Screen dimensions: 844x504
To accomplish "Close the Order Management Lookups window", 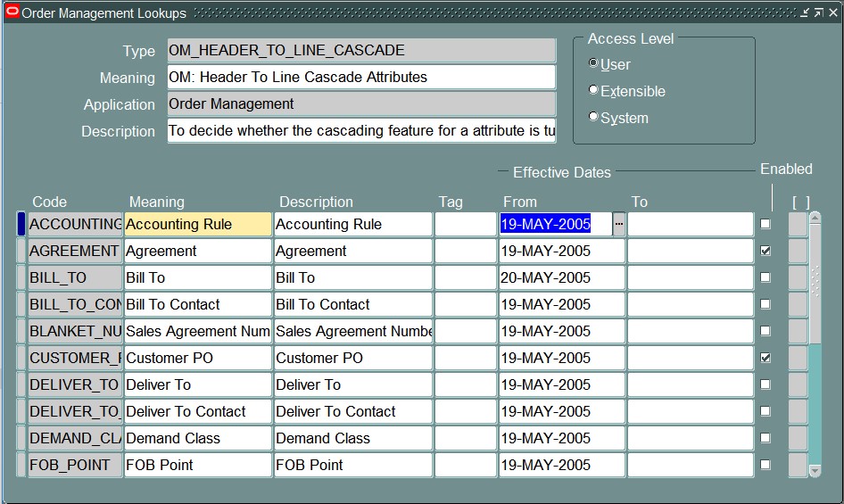I will 832,12.
